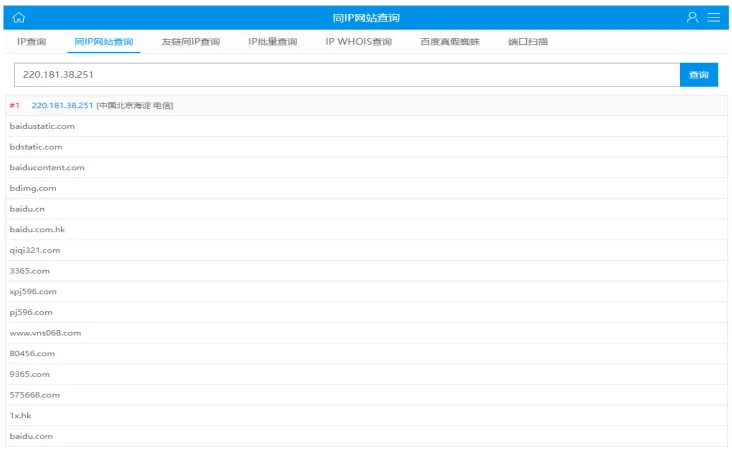Open the hamburger menu icon
732x455 pixels.
pos(713,18)
